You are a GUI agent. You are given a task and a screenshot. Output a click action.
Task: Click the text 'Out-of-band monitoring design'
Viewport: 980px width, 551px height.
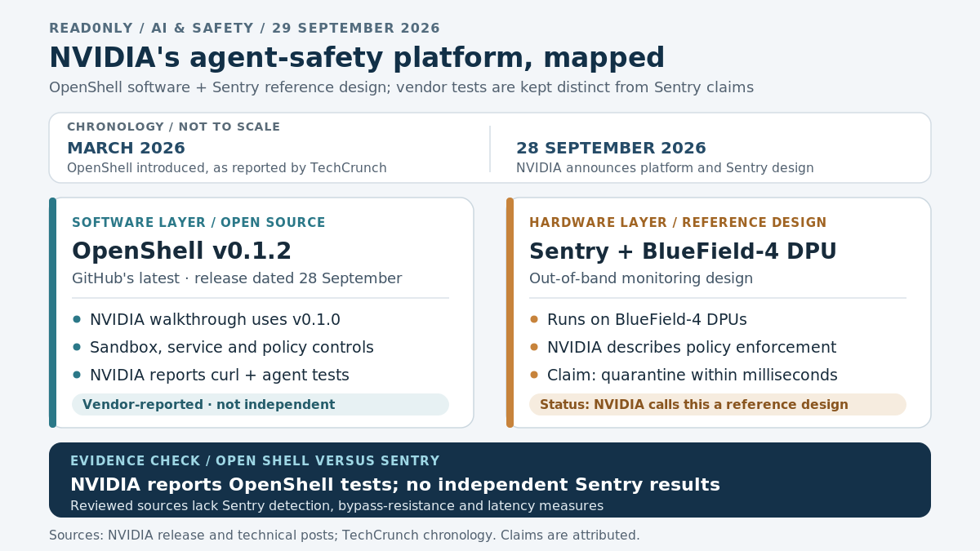(641, 279)
